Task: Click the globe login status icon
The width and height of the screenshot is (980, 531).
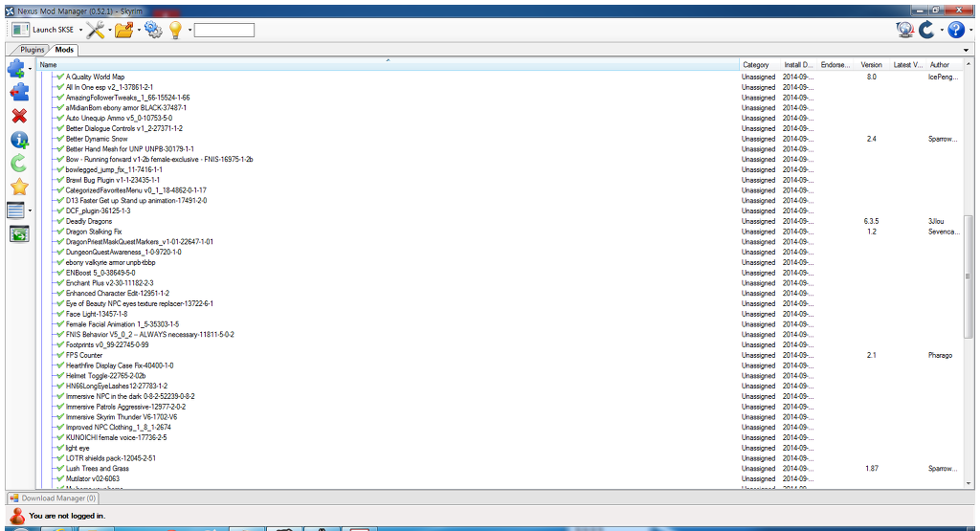Action: [904, 30]
